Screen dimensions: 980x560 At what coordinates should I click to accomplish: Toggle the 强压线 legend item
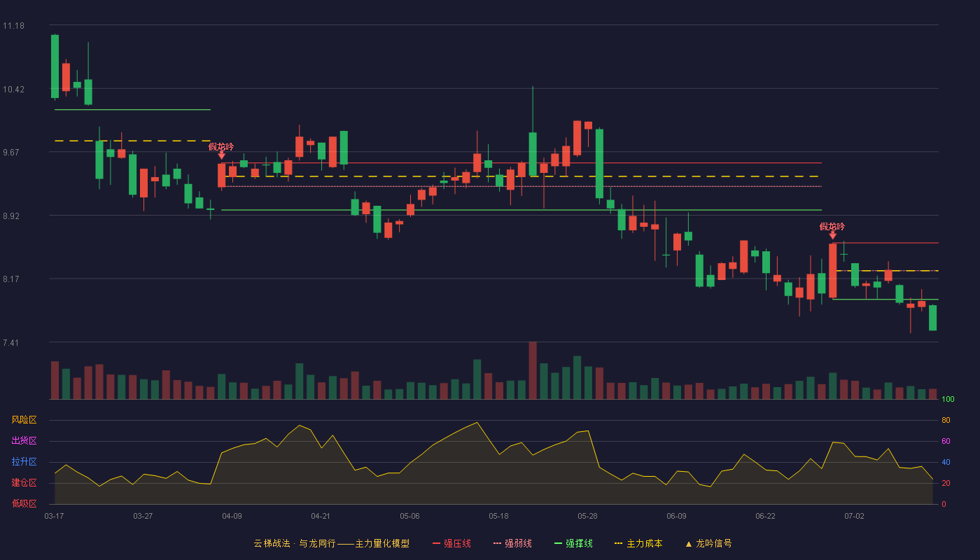click(451, 543)
